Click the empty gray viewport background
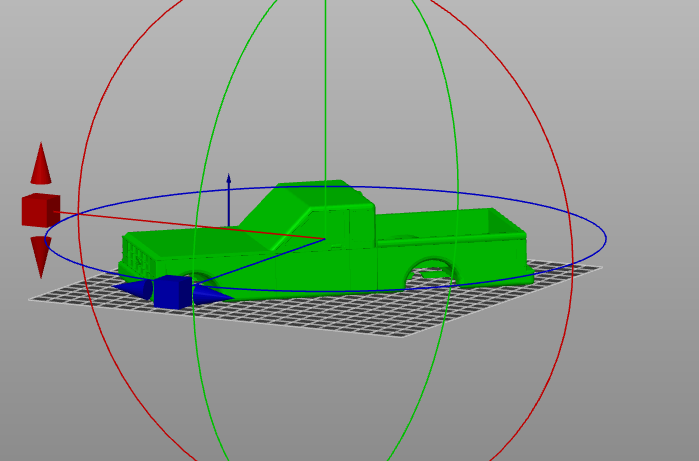 click(x=620, y=400)
